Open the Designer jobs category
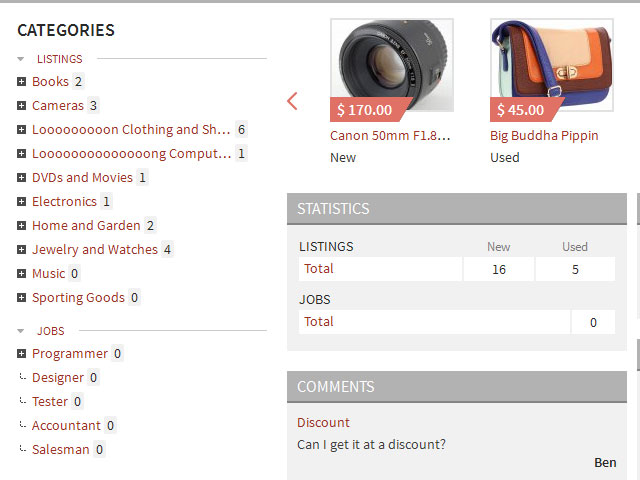The width and height of the screenshot is (640, 480). pyautogui.click(x=58, y=378)
